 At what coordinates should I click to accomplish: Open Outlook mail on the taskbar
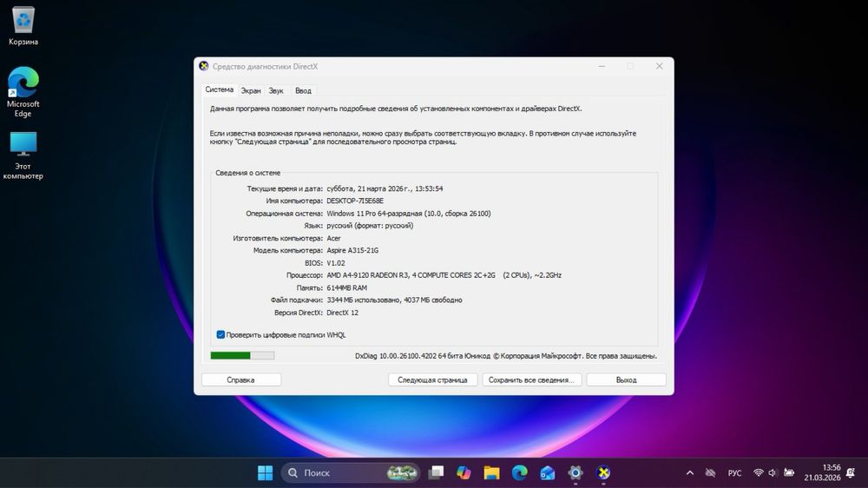[548, 472]
